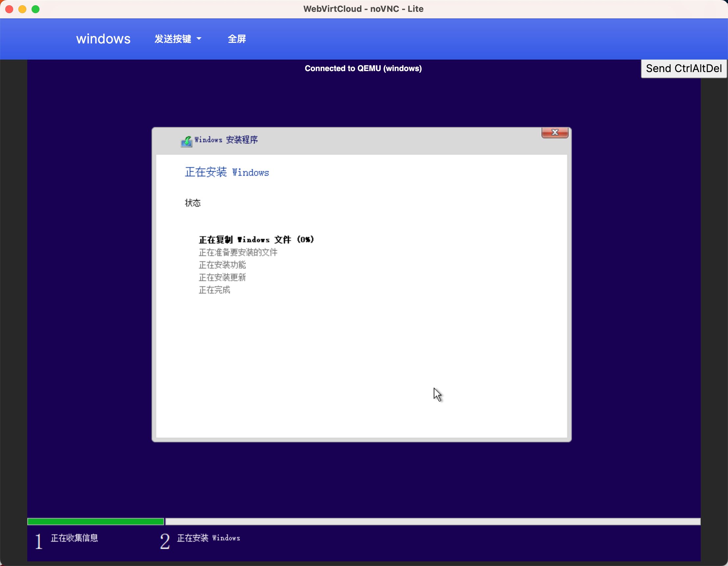Screen dimensions: 728x566
Task: Click the green setup progress bar
Action: 95,521
